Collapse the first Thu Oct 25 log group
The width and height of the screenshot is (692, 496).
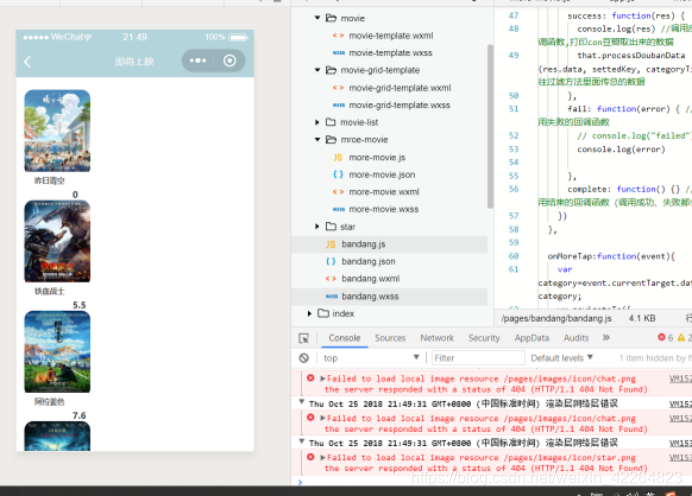coord(302,402)
